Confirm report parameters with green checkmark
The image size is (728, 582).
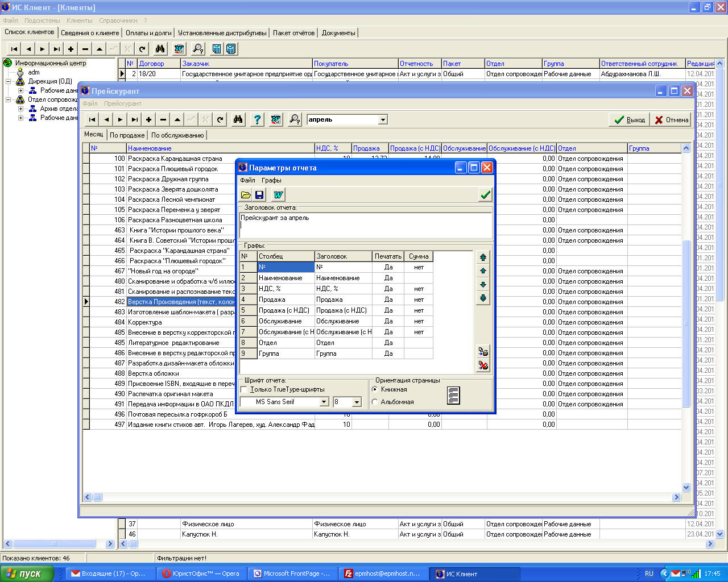(485, 195)
